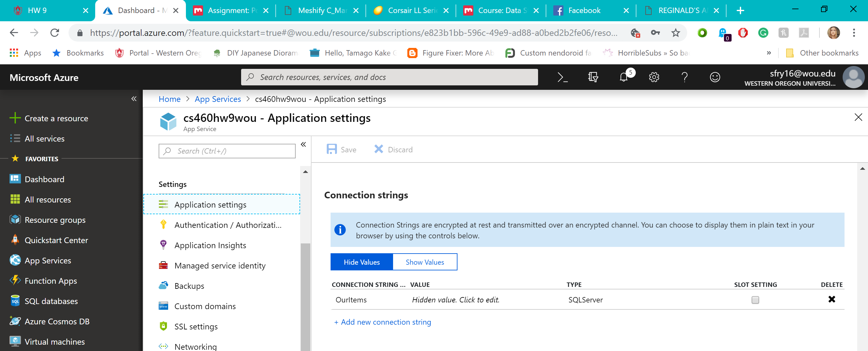Click Hide Values to mask connection strings
The width and height of the screenshot is (868, 351).
coord(361,262)
